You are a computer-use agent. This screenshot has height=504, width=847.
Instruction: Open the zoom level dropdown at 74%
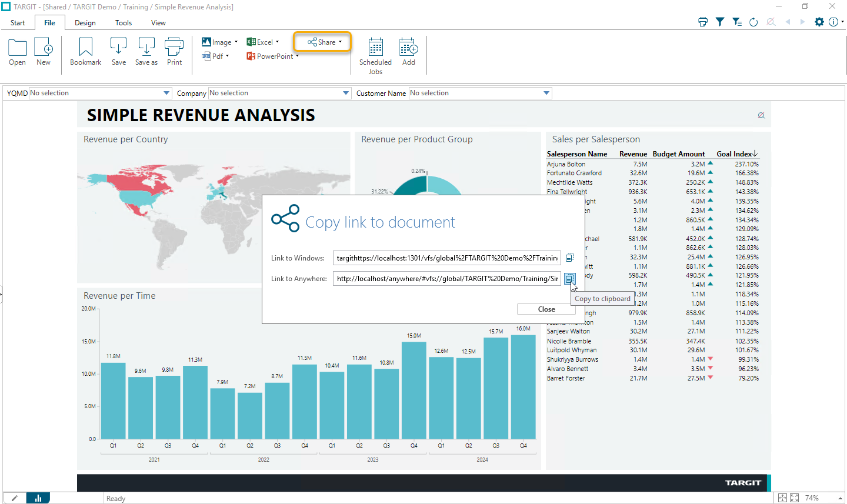[x=840, y=498]
